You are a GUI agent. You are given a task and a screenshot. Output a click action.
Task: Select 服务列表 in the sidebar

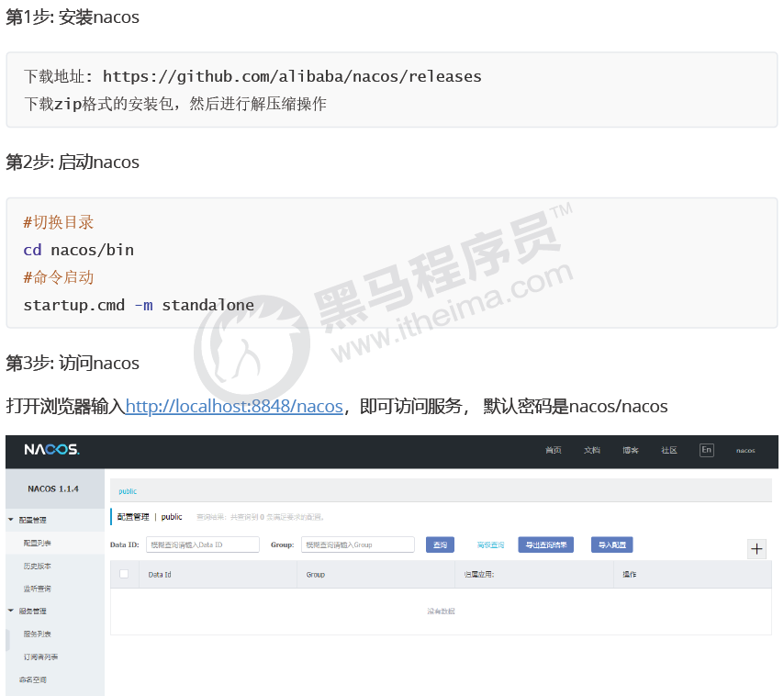[37, 634]
